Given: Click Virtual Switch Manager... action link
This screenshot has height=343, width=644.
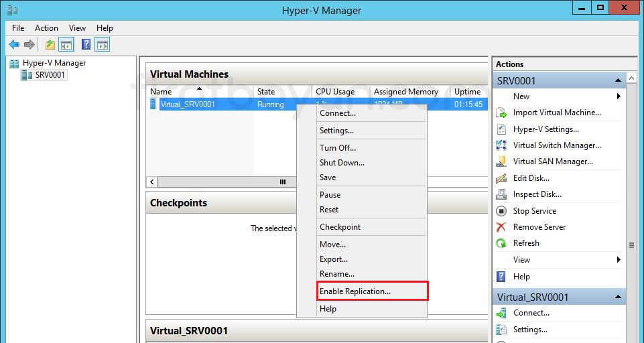Looking at the screenshot, I should coord(557,145).
